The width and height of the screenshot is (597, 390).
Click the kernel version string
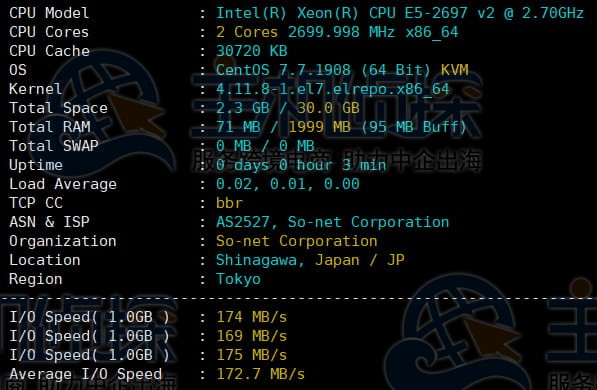point(333,89)
